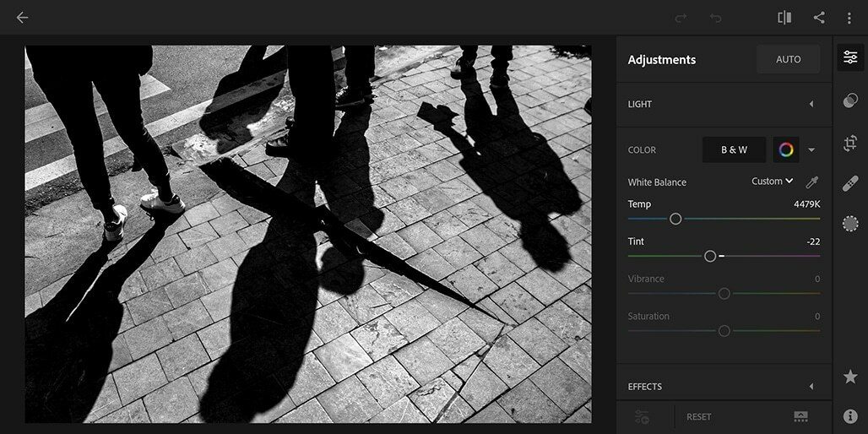The height and width of the screenshot is (434, 868).
Task: Open the masking tool with dotted circle
Action: [849, 224]
